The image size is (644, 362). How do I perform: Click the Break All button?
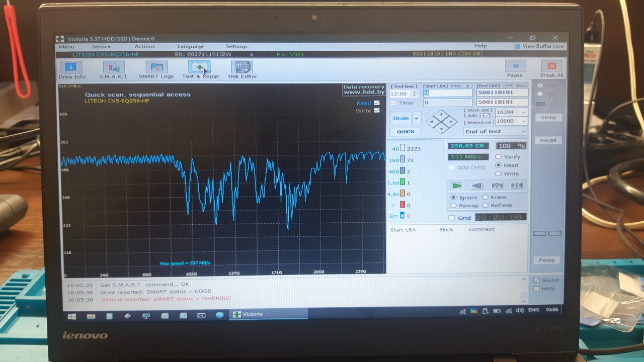[551, 69]
